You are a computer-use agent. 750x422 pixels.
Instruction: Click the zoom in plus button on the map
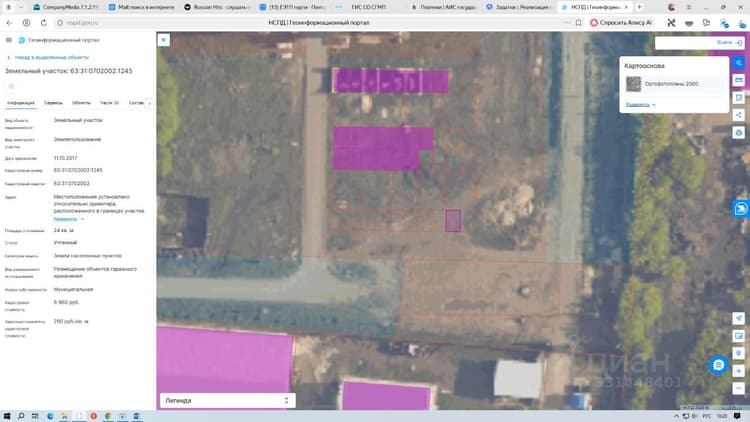click(x=739, y=371)
